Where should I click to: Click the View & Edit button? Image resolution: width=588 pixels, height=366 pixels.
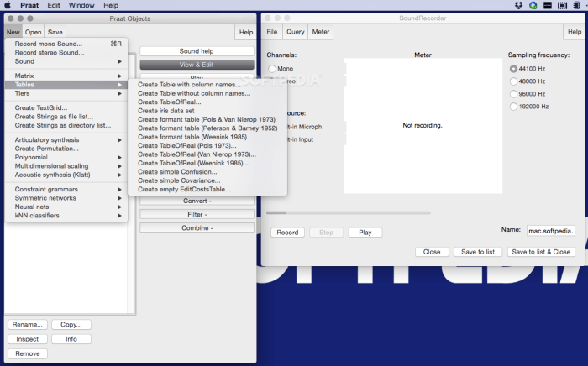[x=197, y=65]
